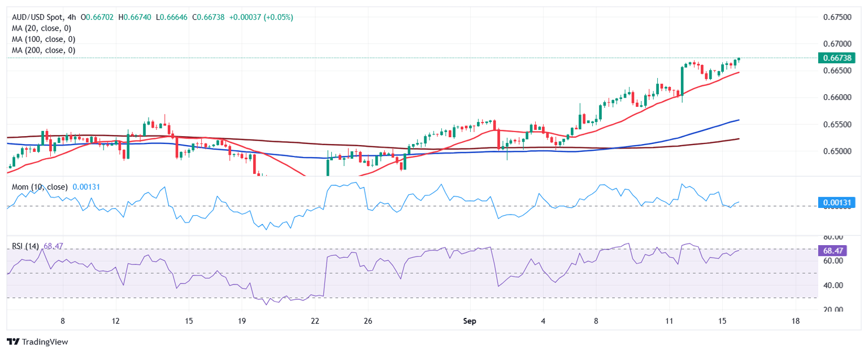Click the 22 date marker on time axis
Image resolution: width=868 pixels, height=353 pixels.
click(315, 321)
